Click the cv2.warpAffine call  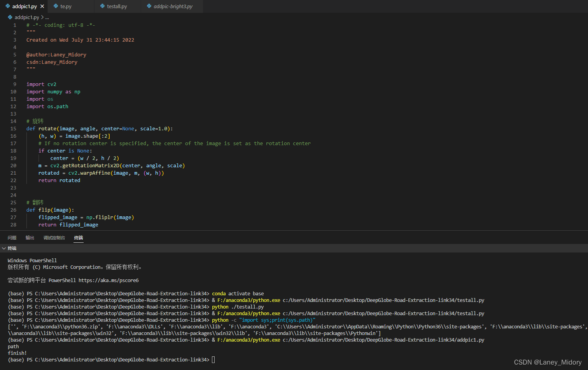[x=116, y=173]
